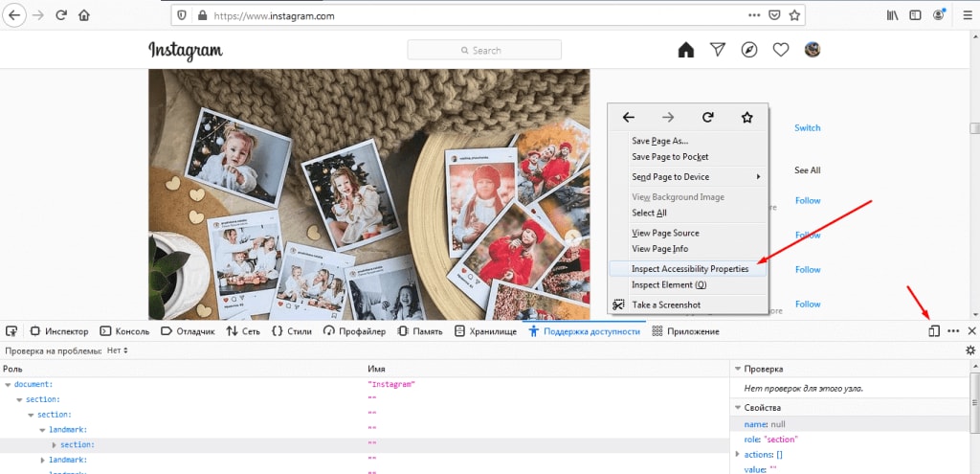Click the "Instagram" name value in document row
The height and width of the screenshot is (474, 980).
(391, 385)
